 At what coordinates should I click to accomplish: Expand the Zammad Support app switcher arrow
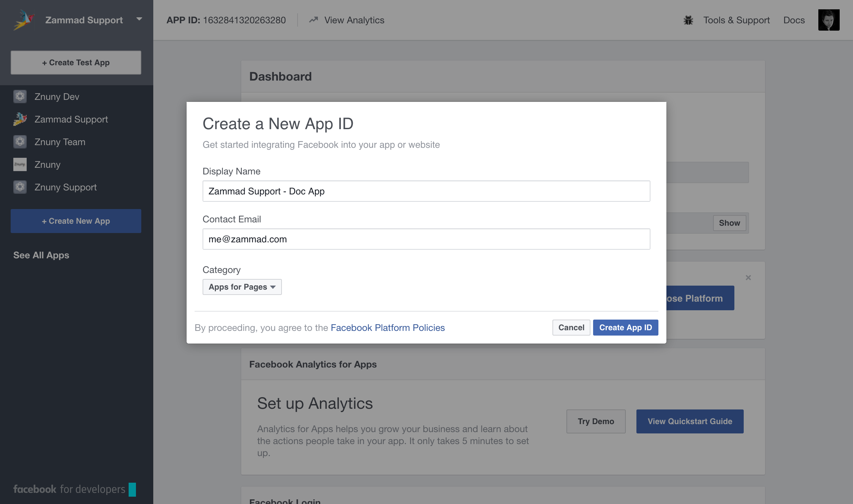(139, 19)
